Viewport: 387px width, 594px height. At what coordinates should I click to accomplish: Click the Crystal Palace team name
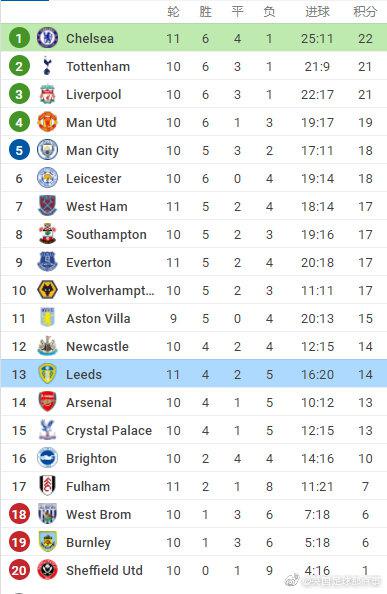[109, 430]
